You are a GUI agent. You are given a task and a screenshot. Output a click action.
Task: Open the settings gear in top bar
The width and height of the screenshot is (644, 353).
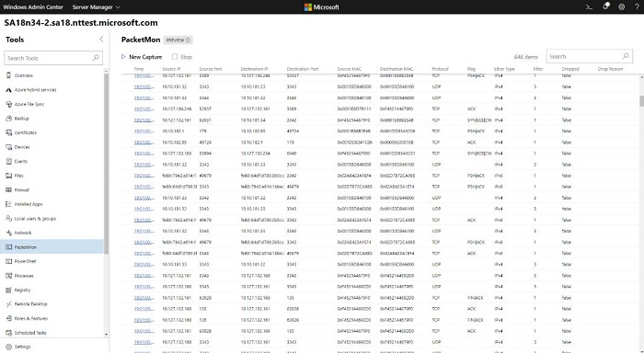[621, 7]
